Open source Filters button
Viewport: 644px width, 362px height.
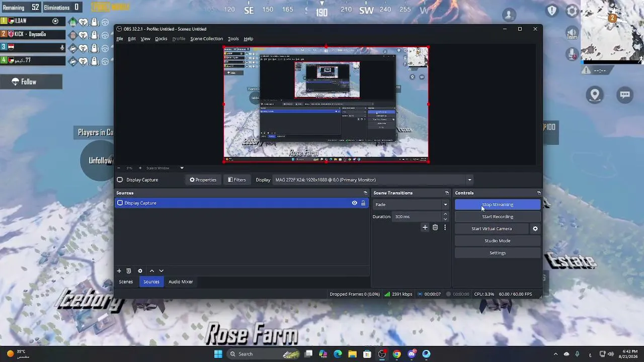coord(237,180)
